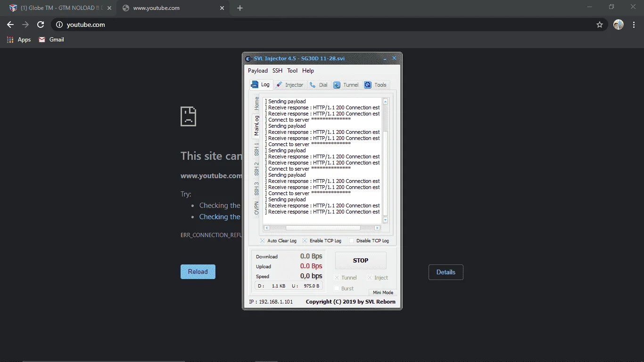Screen dimensions: 644x362
Task: Click the STOP button
Action: click(x=361, y=260)
